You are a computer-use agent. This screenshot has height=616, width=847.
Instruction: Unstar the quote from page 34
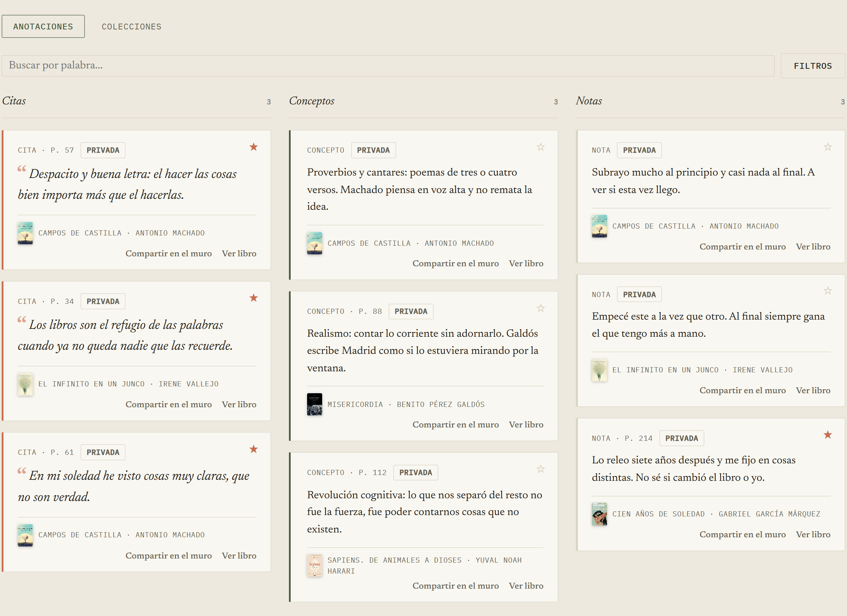coord(254,298)
